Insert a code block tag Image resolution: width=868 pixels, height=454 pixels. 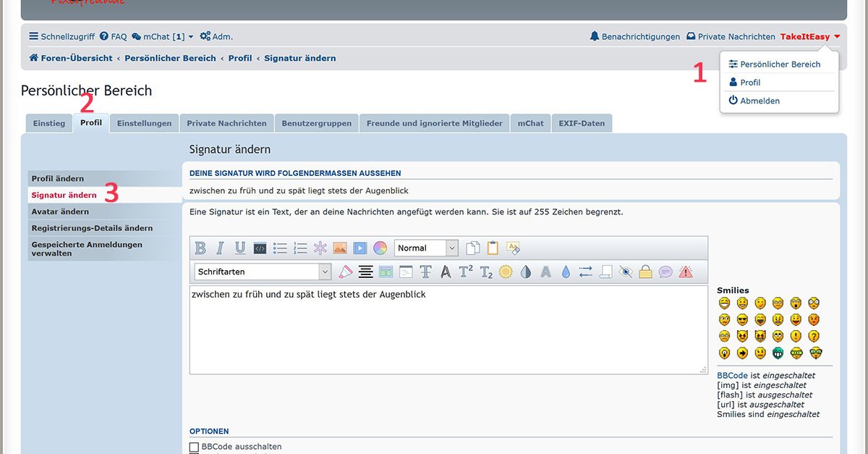260,248
